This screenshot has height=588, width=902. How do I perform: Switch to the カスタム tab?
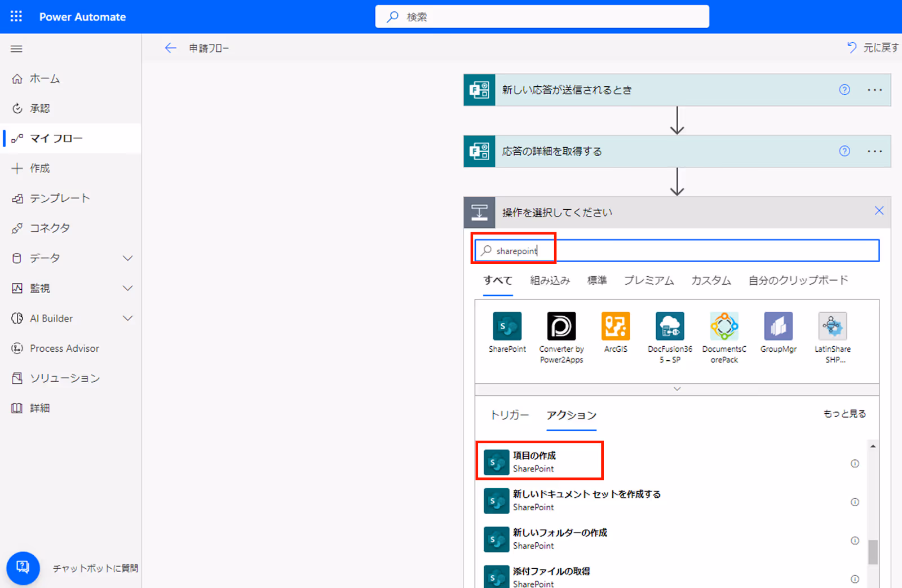tap(711, 280)
